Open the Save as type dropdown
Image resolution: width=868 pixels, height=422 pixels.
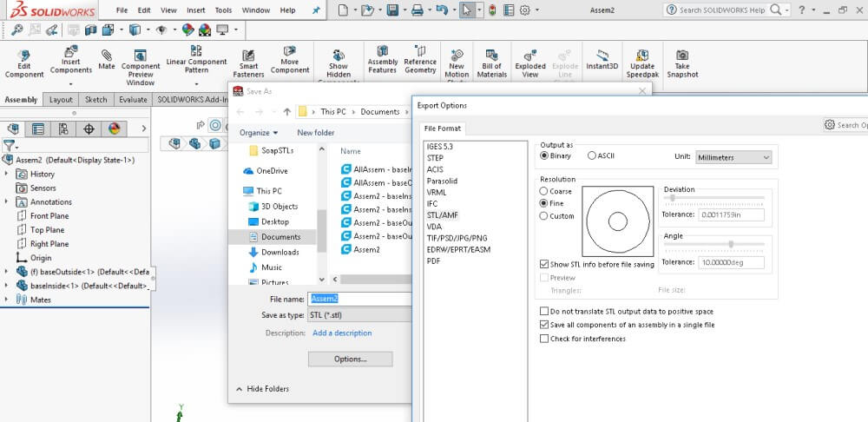coord(360,315)
